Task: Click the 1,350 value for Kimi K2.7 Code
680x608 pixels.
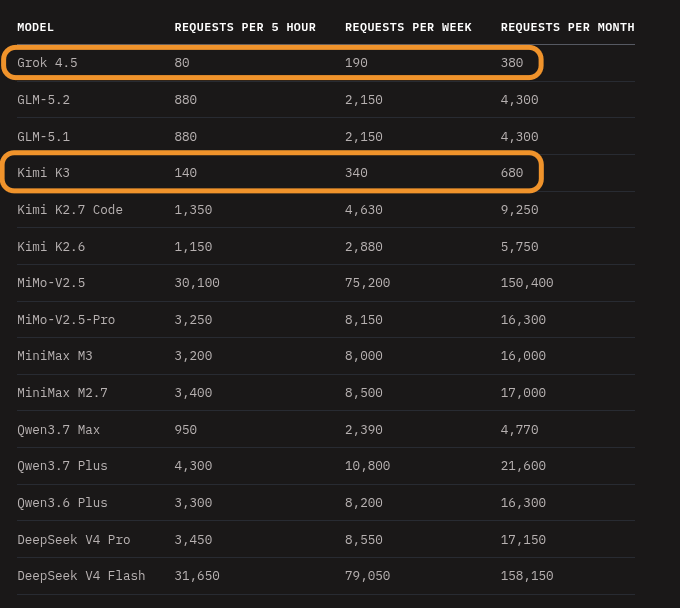Action: tap(193, 210)
